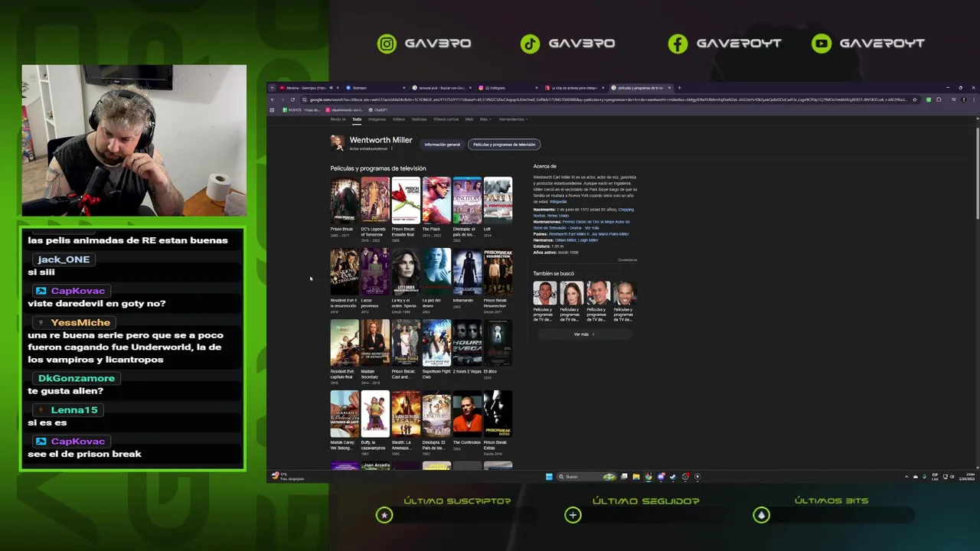Click the Último seguidor plus icon
Screen dimensions: 980x551
(x=573, y=515)
